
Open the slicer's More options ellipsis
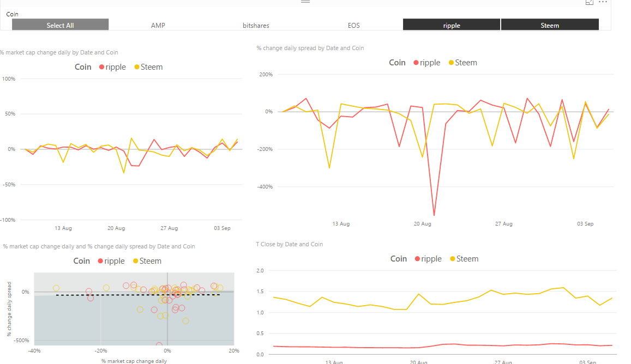click(603, 2)
